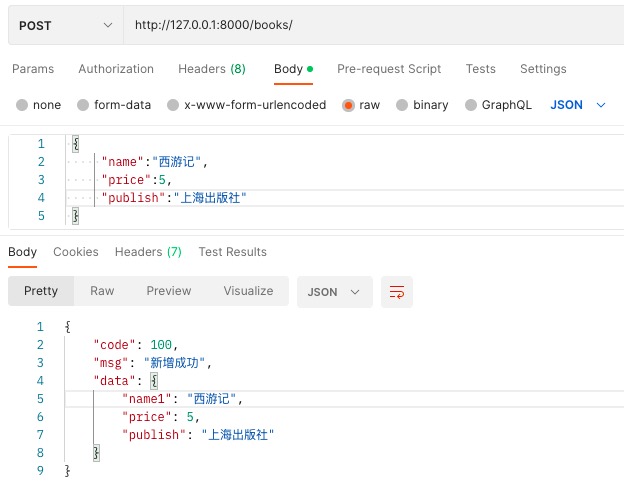Image resolution: width=624 pixels, height=491 pixels.
Task: Show the response Cookies tab
Action: click(x=76, y=252)
